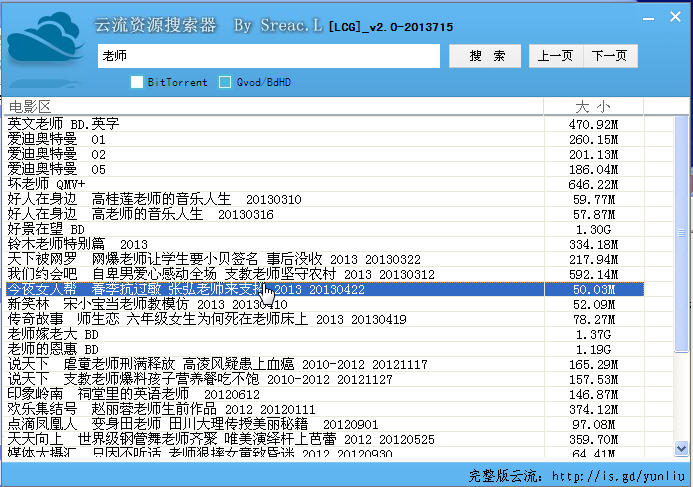The width and height of the screenshot is (693, 487).
Task: Select row 说天下 虐童老师刑满释放
Action: point(324,365)
